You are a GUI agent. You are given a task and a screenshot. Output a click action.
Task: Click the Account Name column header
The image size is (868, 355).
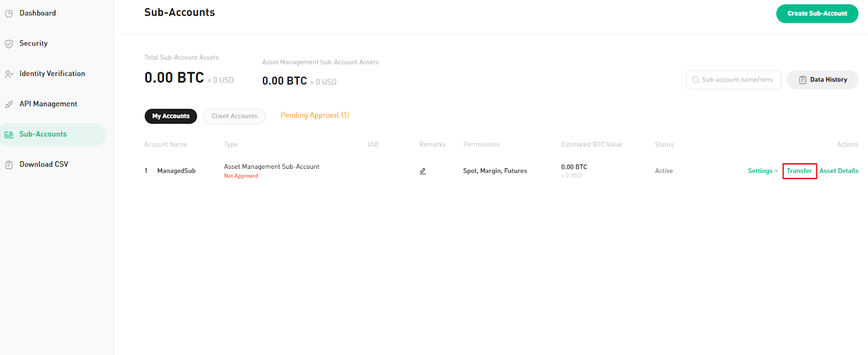(x=165, y=144)
